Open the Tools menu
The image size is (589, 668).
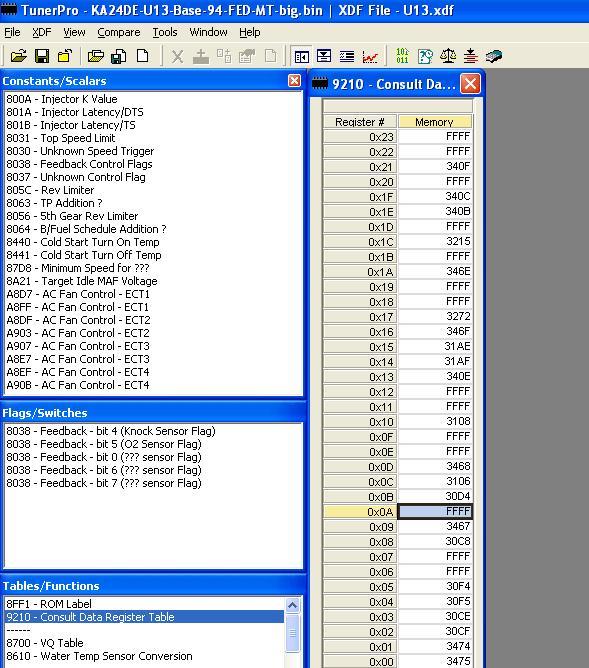tap(165, 32)
